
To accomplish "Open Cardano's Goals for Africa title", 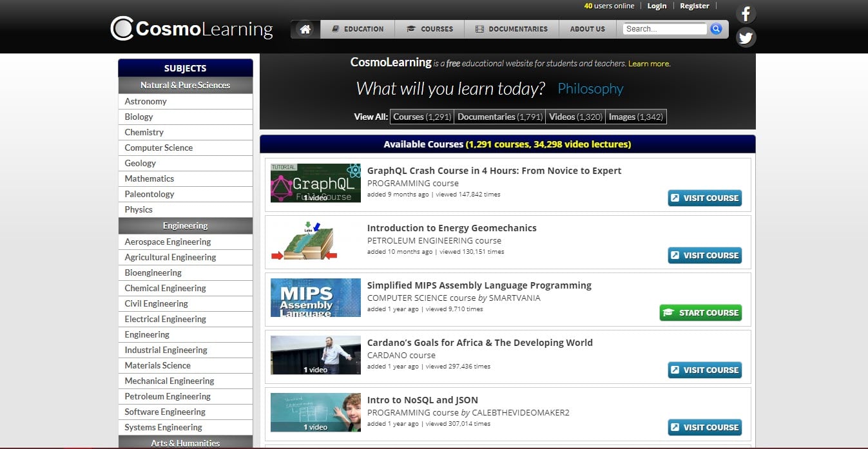I will coord(480,343).
